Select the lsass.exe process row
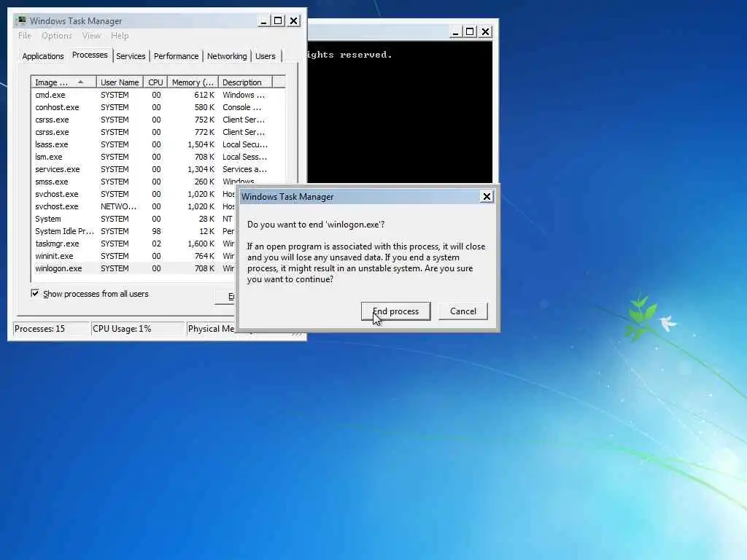This screenshot has width=747, height=560. [158, 144]
